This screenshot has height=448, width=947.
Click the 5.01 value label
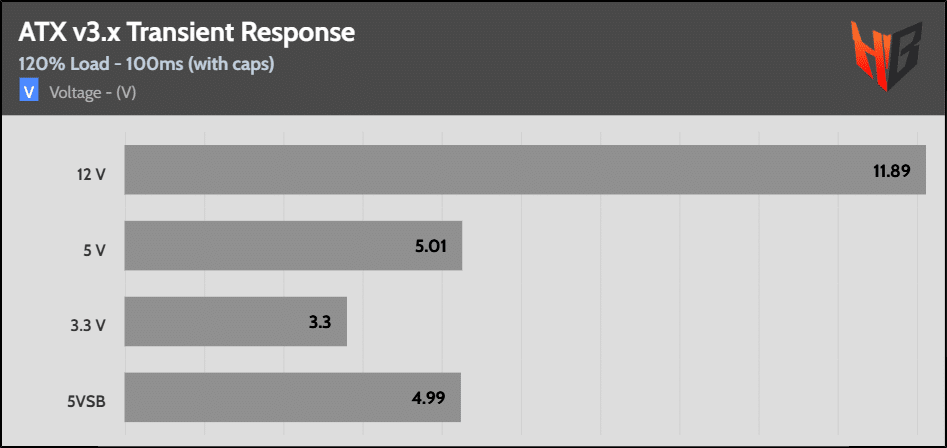pyautogui.click(x=435, y=247)
